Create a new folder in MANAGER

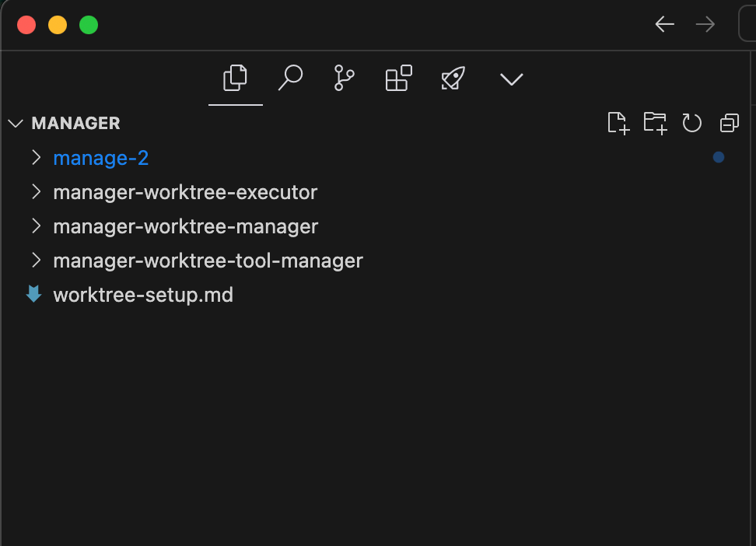click(655, 123)
